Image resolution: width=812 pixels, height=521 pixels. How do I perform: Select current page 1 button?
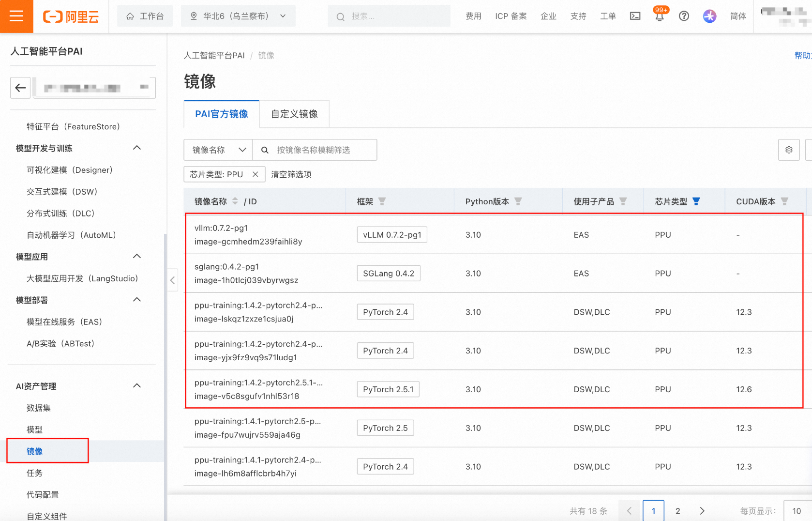click(x=653, y=511)
